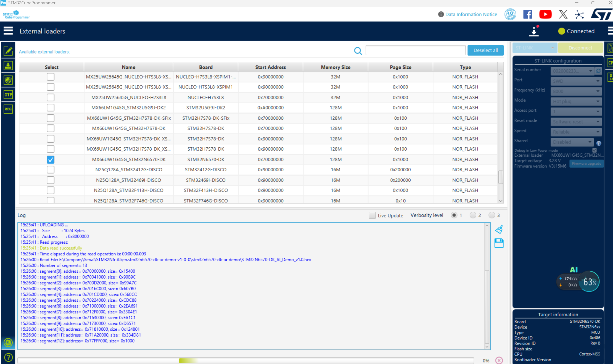Click the external loaders table scrollbar thumb
The image size is (613, 364).
click(501, 177)
